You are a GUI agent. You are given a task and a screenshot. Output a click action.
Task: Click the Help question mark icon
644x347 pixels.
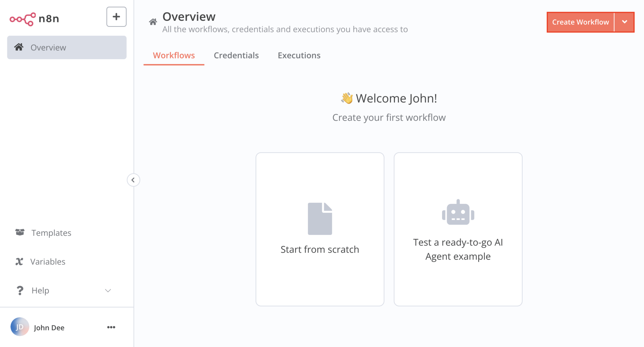pyautogui.click(x=20, y=290)
